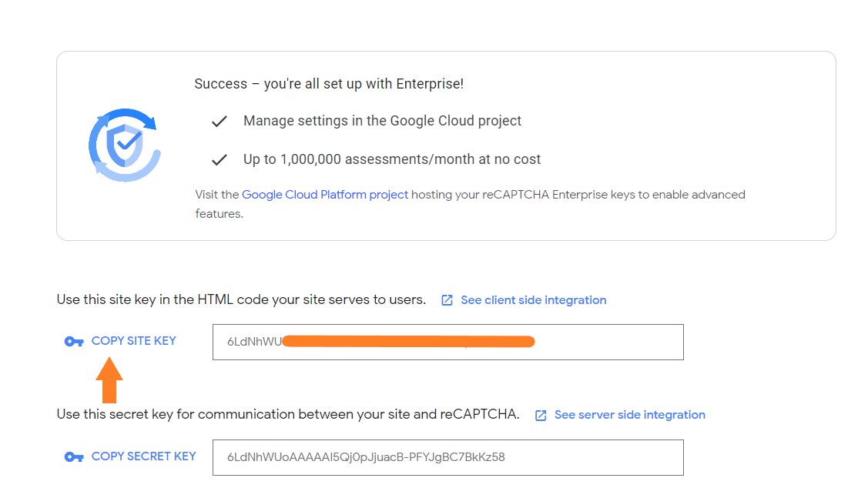The width and height of the screenshot is (868, 498).
Task: Open See server side integration link
Action: coord(629,415)
